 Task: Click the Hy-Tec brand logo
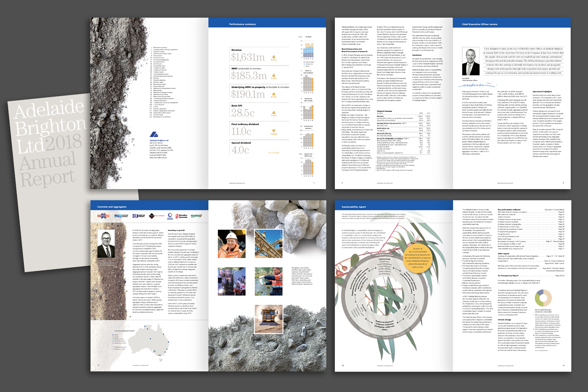(x=103, y=216)
